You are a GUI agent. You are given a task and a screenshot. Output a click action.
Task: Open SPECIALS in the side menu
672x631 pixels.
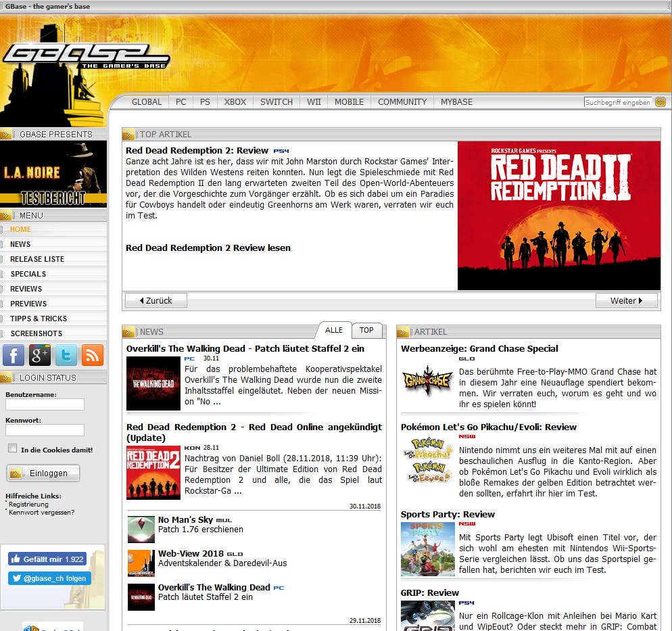[x=53, y=274]
